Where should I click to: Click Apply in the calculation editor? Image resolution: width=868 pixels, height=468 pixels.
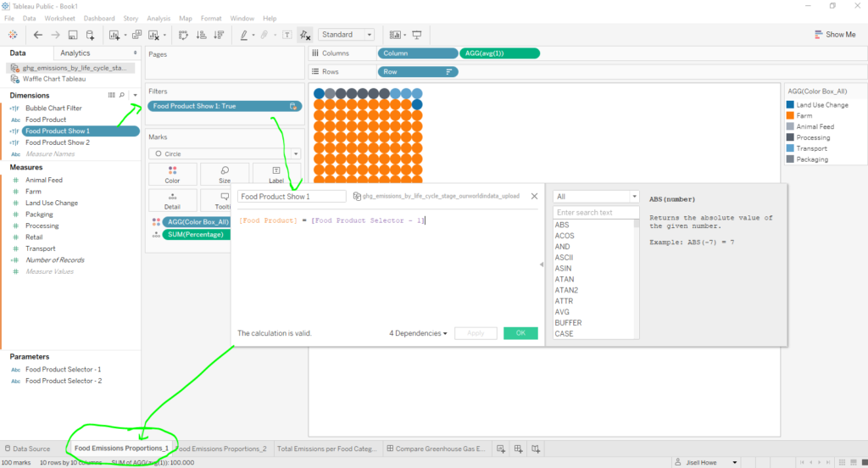pos(476,333)
